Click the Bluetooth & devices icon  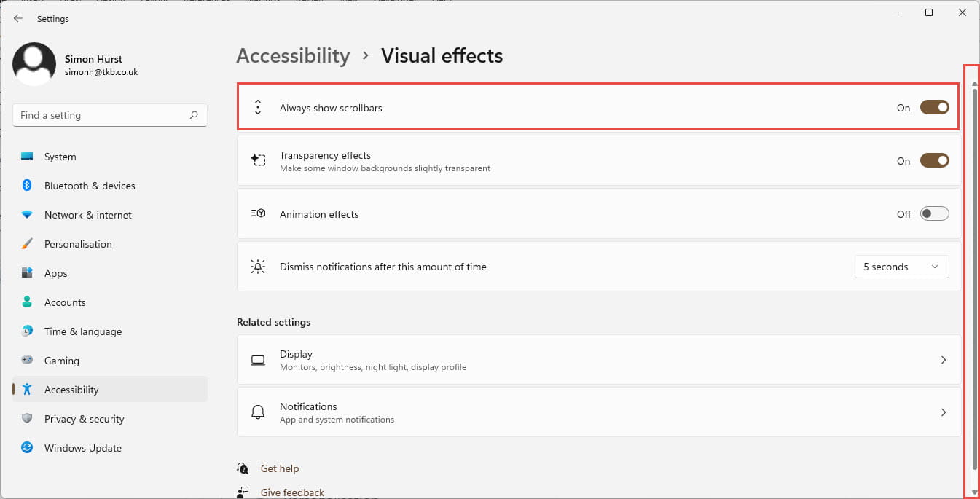27,186
